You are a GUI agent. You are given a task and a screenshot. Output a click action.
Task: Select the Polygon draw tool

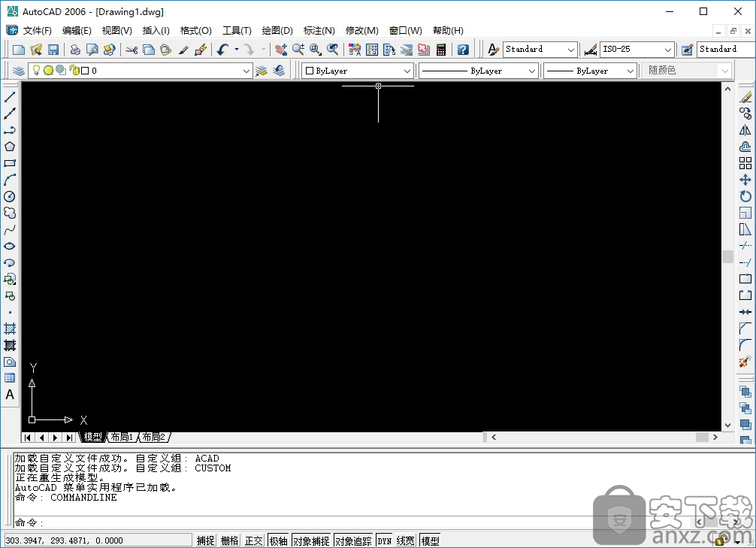pyautogui.click(x=10, y=147)
